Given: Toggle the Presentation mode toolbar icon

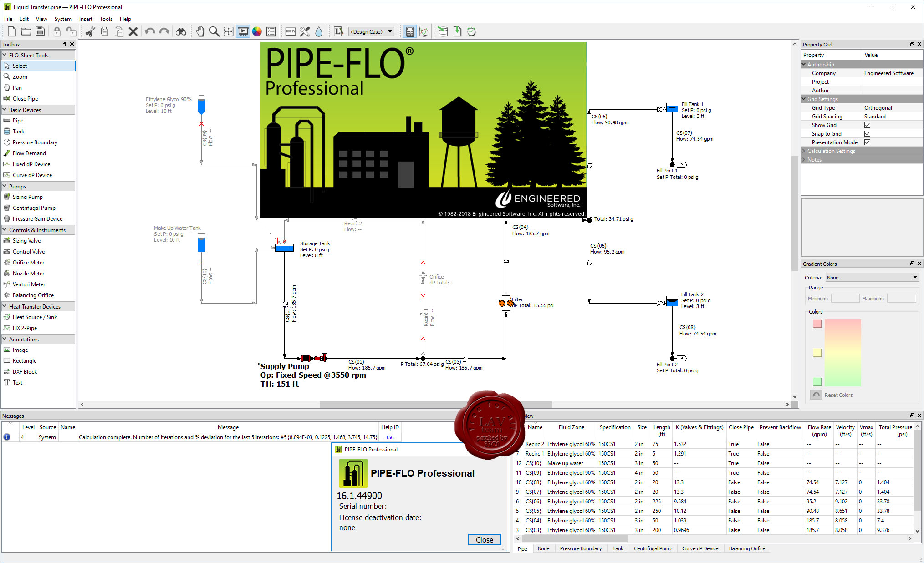Looking at the screenshot, I should [x=243, y=31].
